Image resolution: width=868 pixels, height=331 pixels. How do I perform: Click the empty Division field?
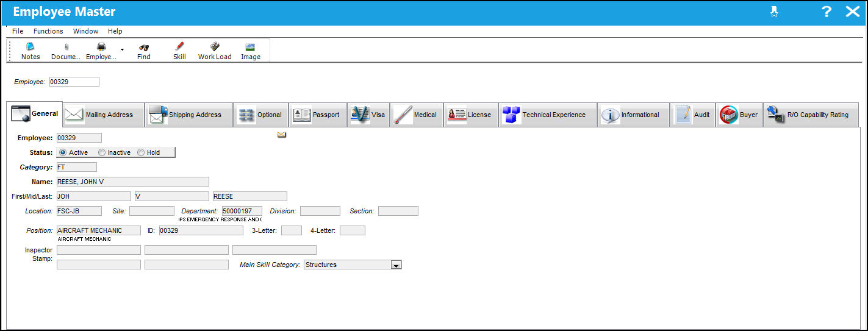pos(320,211)
